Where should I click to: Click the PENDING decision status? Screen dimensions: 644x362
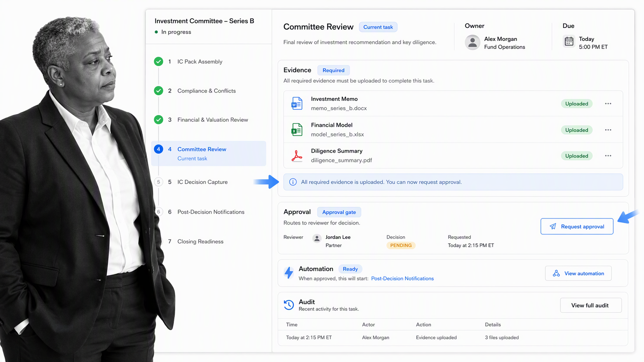[401, 245]
